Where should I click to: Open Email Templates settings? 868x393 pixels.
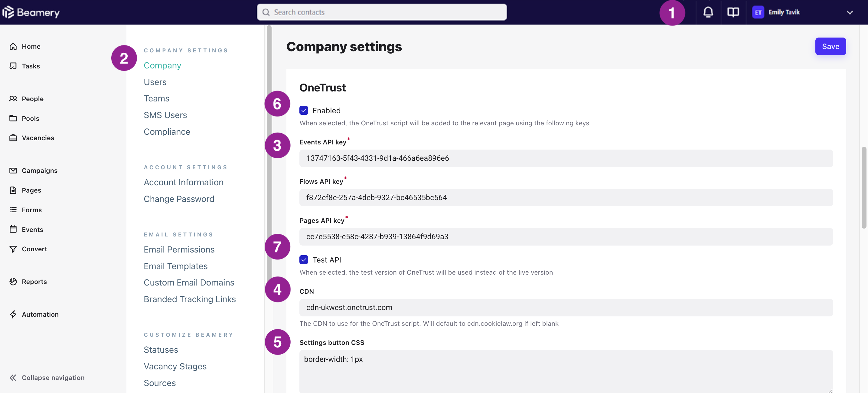tap(175, 266)
